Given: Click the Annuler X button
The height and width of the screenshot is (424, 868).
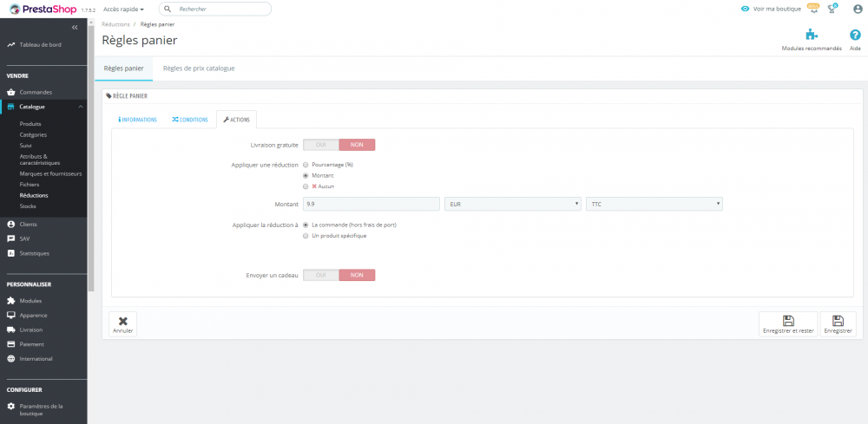Looking at the screenshot, I should [123, 324].
